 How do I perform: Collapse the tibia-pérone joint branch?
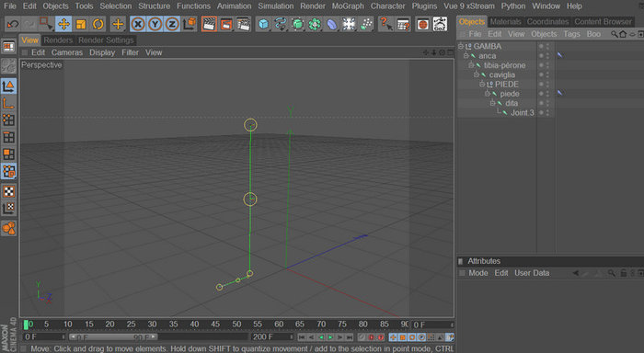[471, 65]
